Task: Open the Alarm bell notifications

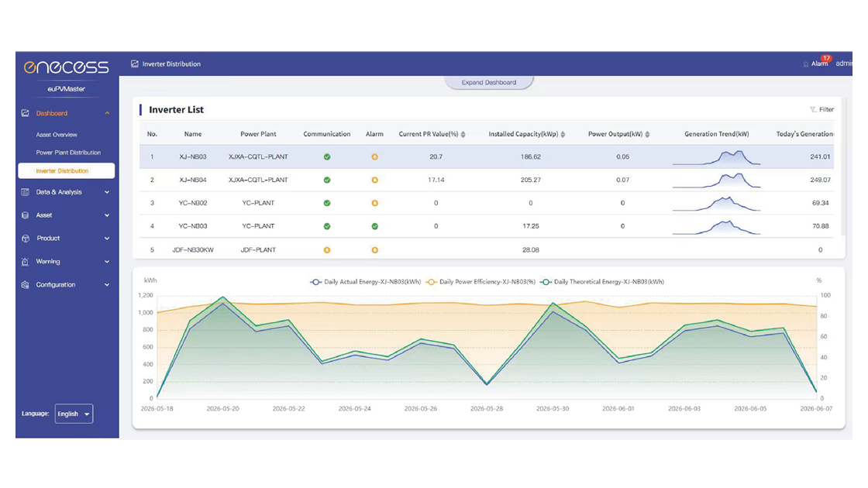Action: 805,64
